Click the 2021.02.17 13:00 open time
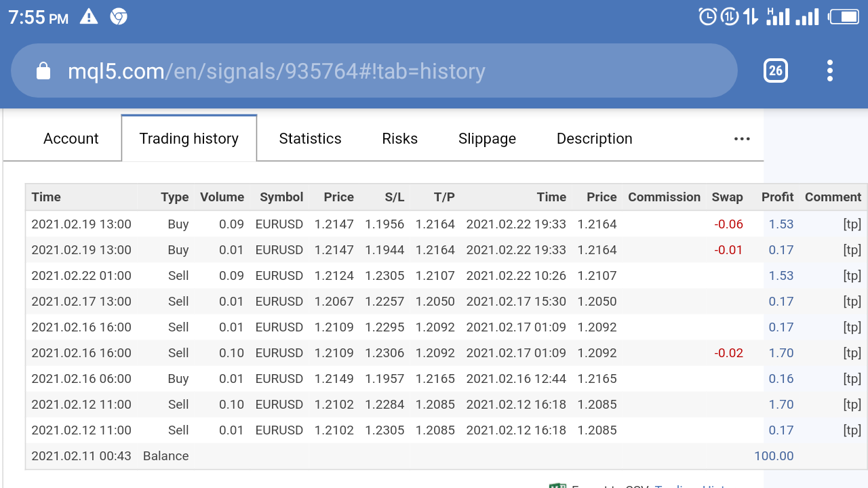The image size is (868, 488). click(x=81, y=302)
